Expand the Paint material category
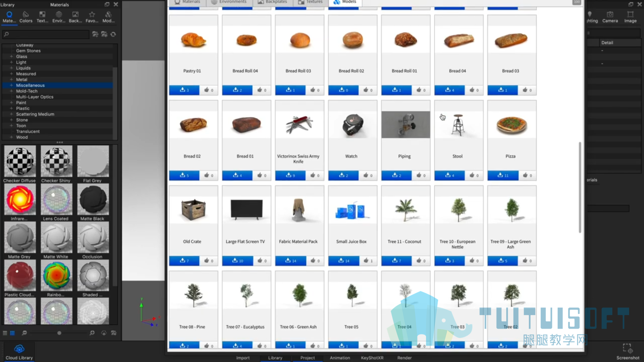This screenshot has width=644, height=362. pyautogui.click(x=11, y=103)
